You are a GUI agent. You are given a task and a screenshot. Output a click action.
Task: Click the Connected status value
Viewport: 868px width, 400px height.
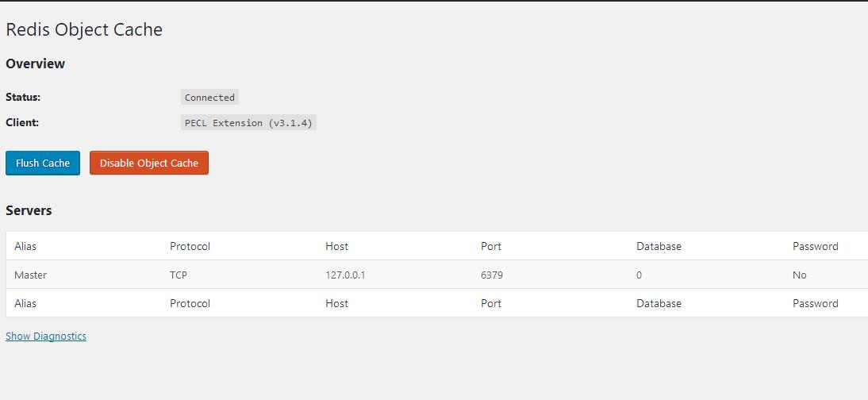pos(209,98)
